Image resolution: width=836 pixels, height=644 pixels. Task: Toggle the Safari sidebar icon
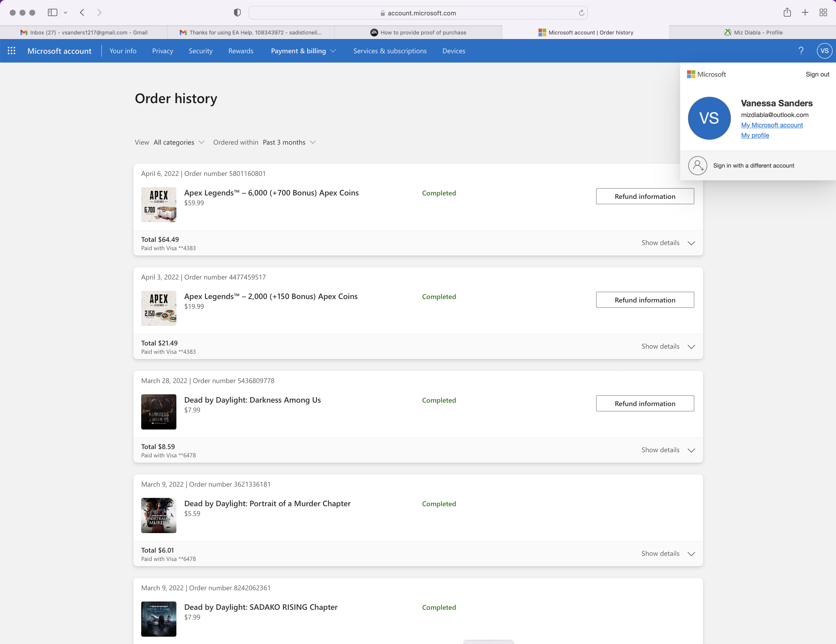[53, 13]
